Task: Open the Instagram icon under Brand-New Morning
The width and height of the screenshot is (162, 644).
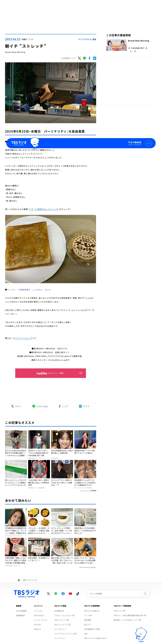Action: (135, 51)
